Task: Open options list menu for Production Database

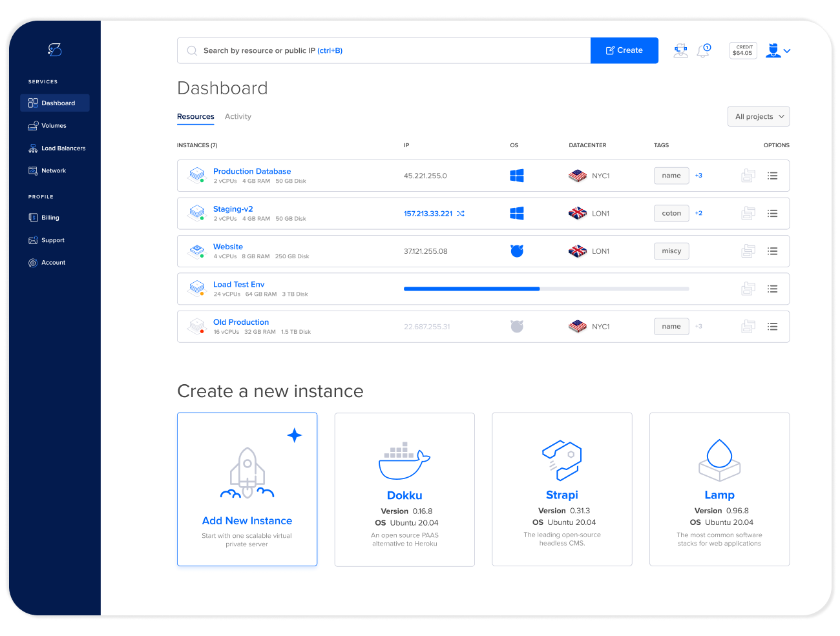Action: click(x=772, y=176)
